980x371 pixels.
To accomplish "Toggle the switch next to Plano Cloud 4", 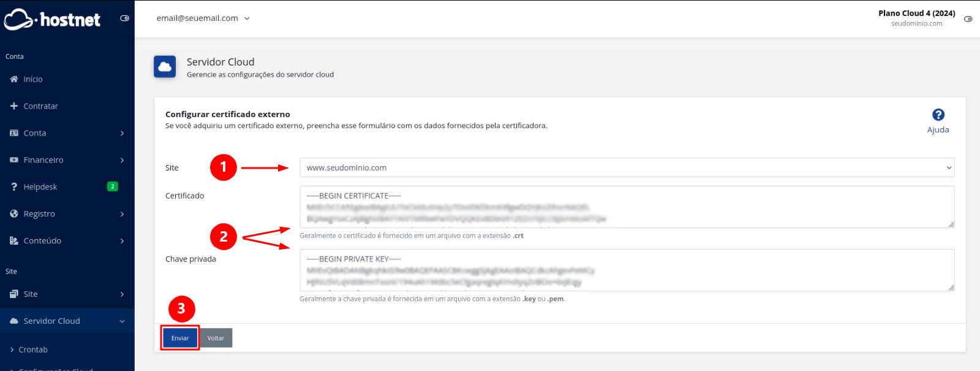I will (968, 19).
